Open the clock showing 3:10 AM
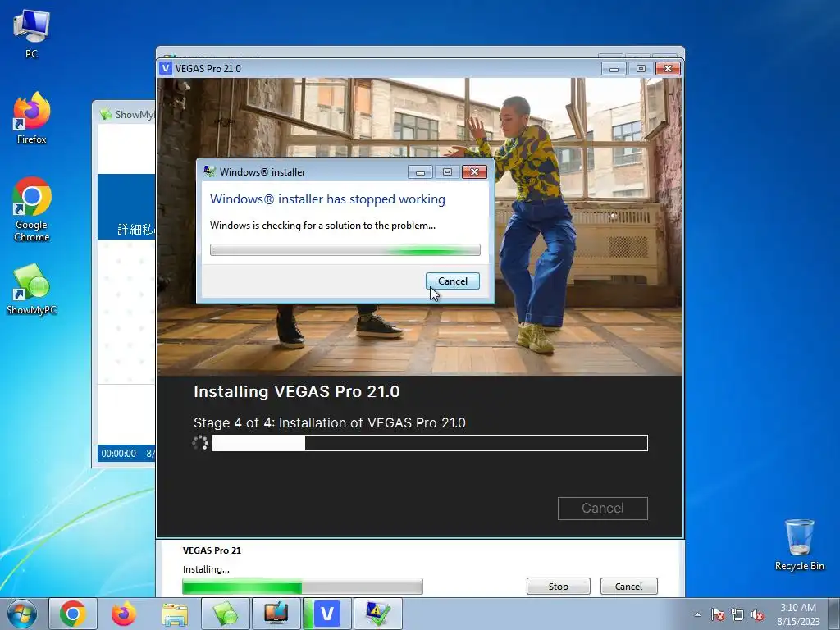The width and height of the screenshot is (840, 630). [798, 614]
